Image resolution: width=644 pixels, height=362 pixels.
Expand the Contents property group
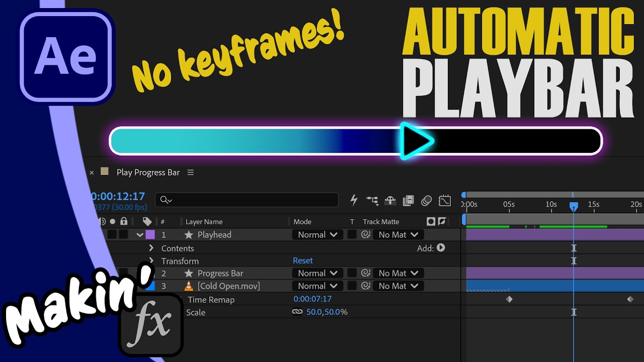tap(151, 248)
